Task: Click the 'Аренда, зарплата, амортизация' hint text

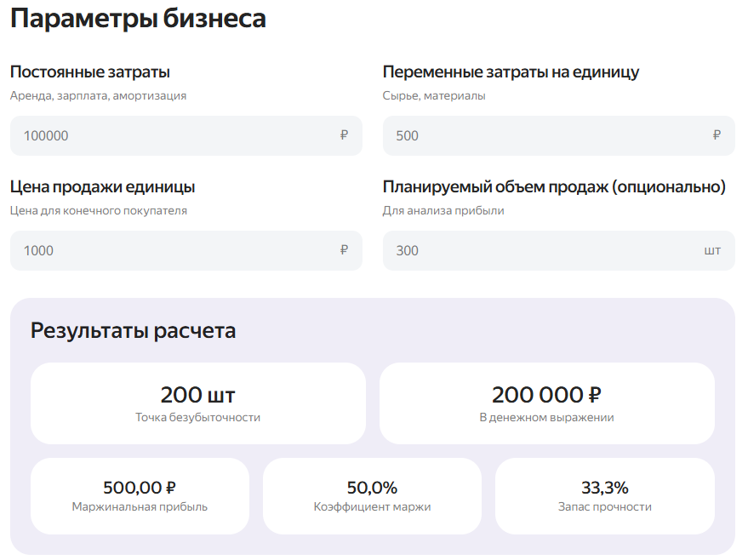Action: point(98,96)
